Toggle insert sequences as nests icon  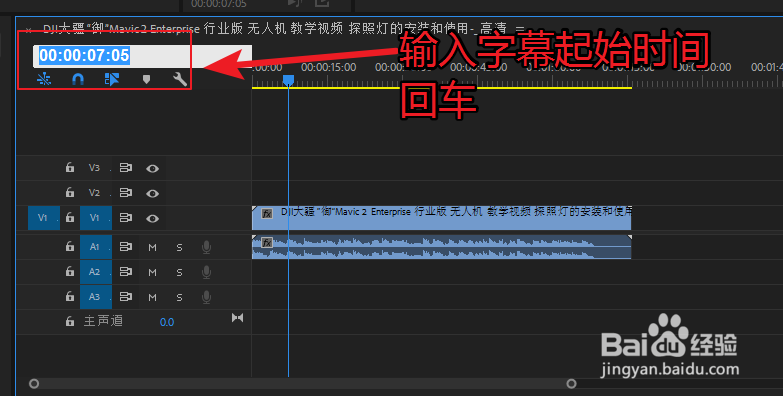(44, 79)
